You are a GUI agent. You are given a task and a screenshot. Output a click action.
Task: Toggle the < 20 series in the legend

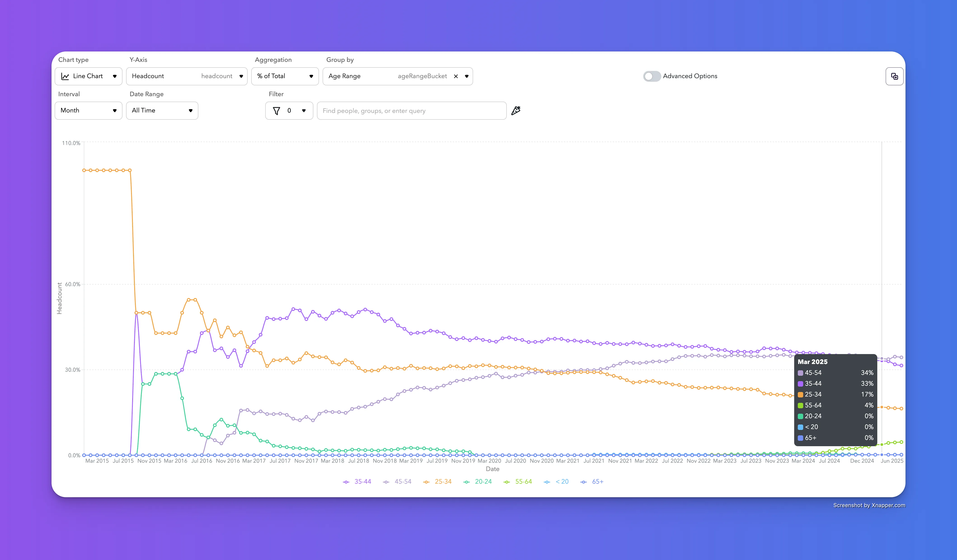[x=556, y=481]
